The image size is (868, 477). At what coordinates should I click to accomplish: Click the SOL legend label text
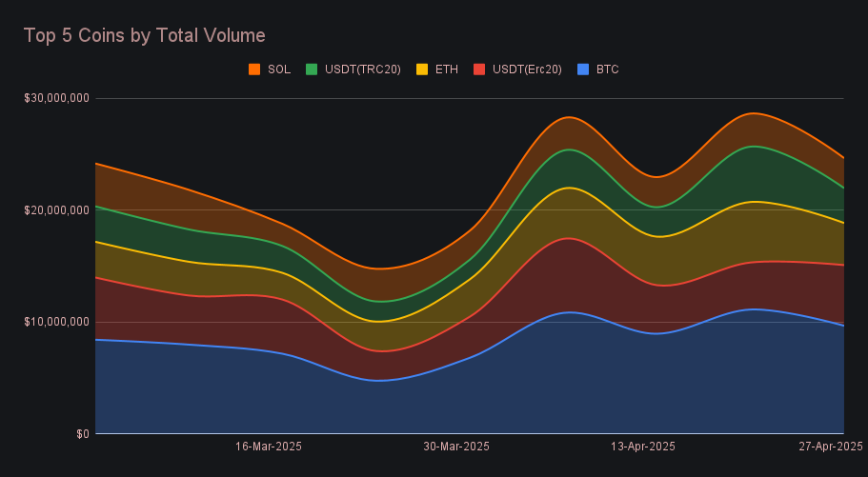[279, 70]
